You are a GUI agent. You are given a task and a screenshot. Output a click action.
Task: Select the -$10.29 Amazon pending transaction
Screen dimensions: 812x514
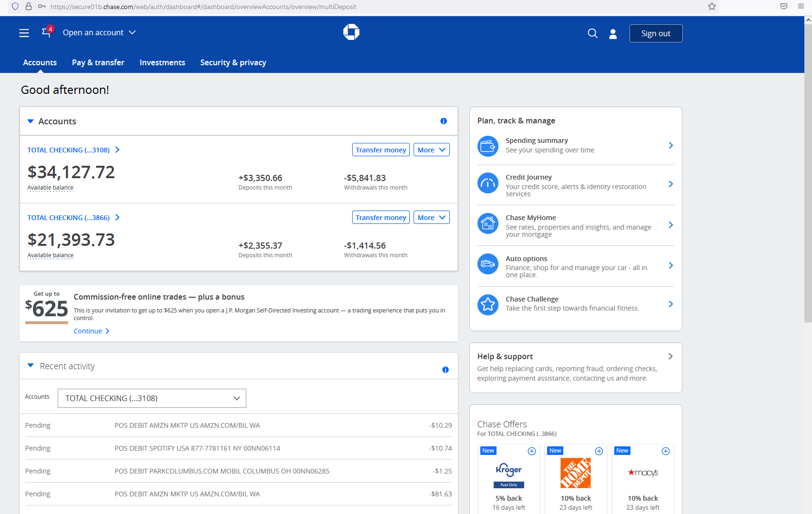coord(238,425)
